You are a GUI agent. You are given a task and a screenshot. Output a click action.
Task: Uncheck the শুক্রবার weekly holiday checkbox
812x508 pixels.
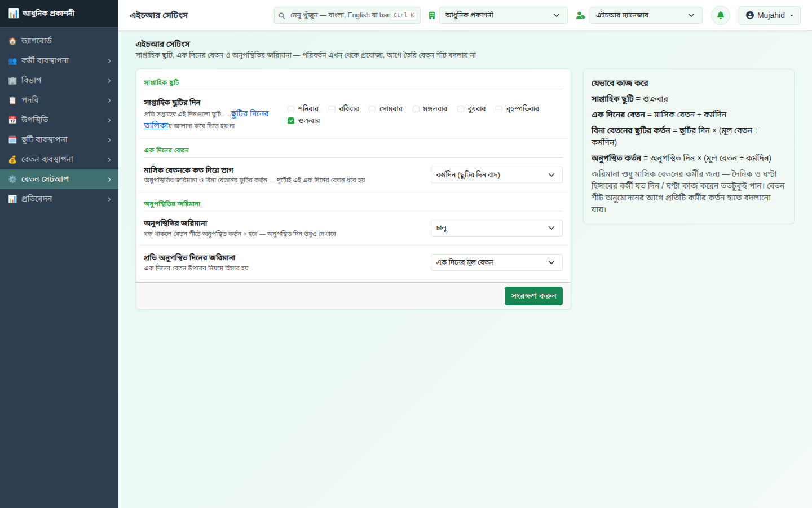(291, 121)
